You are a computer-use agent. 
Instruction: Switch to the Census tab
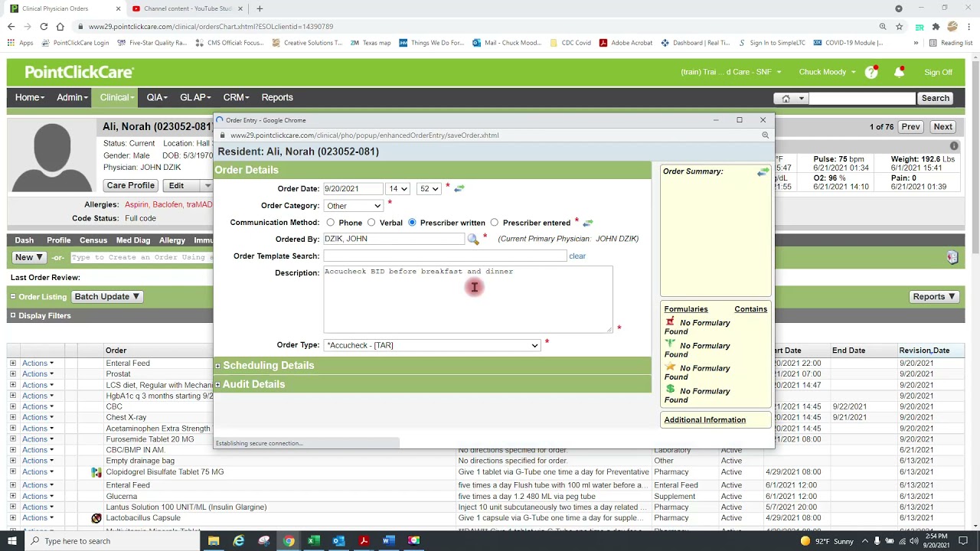(x=93, y=240)
